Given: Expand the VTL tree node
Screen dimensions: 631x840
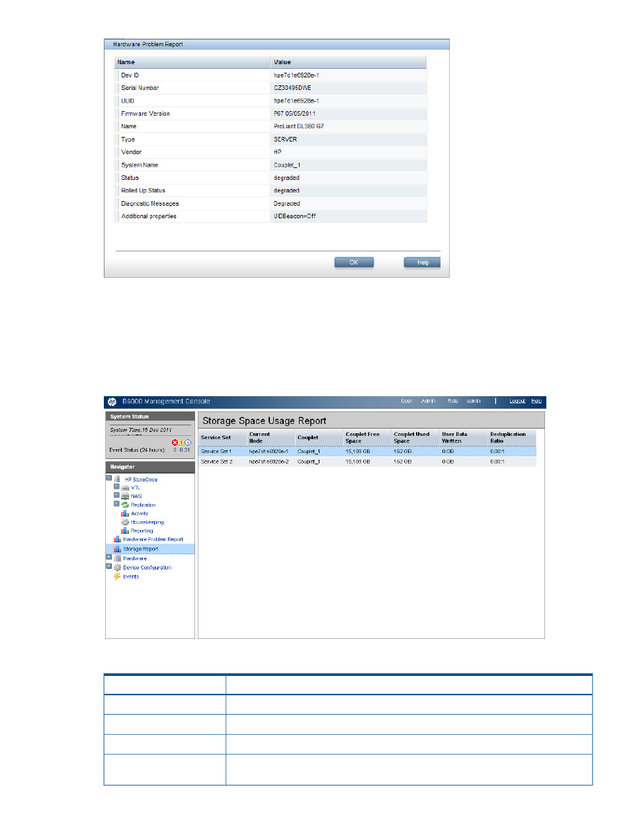Looking at the screenshot, I should 116,487.
